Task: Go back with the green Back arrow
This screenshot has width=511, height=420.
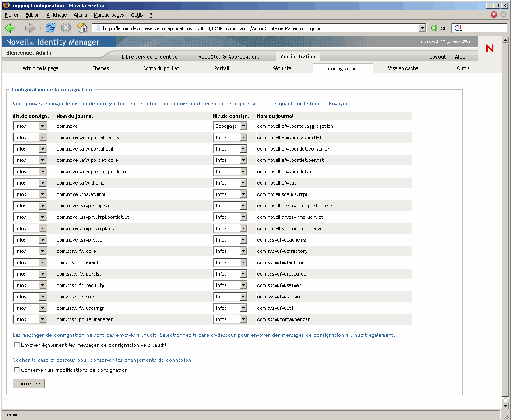Action: (x=10, y=28)
